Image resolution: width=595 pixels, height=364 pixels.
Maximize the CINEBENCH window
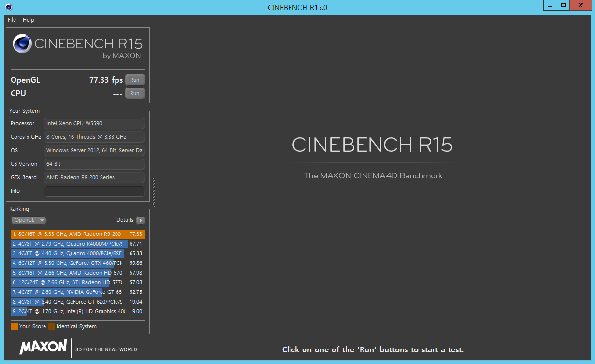[x=563, y=5]
